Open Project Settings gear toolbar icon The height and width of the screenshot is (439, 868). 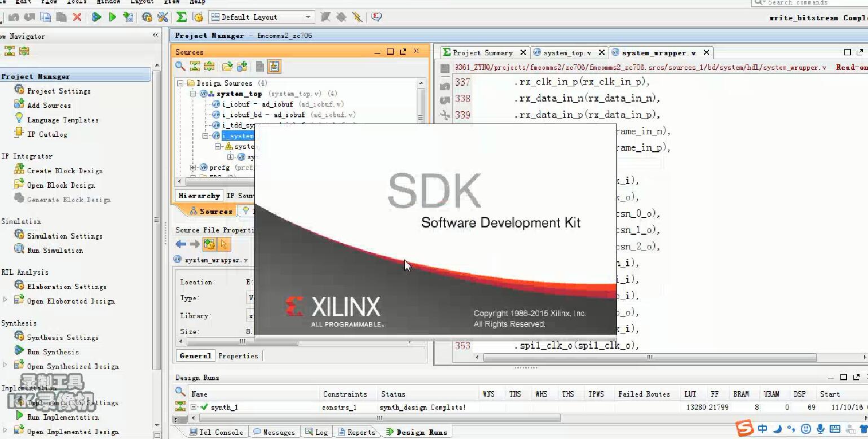pos(147,17)
